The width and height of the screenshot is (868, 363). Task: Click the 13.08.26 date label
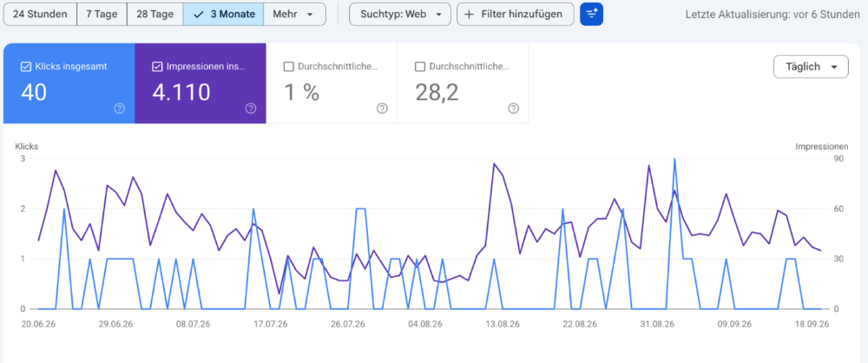503,325
